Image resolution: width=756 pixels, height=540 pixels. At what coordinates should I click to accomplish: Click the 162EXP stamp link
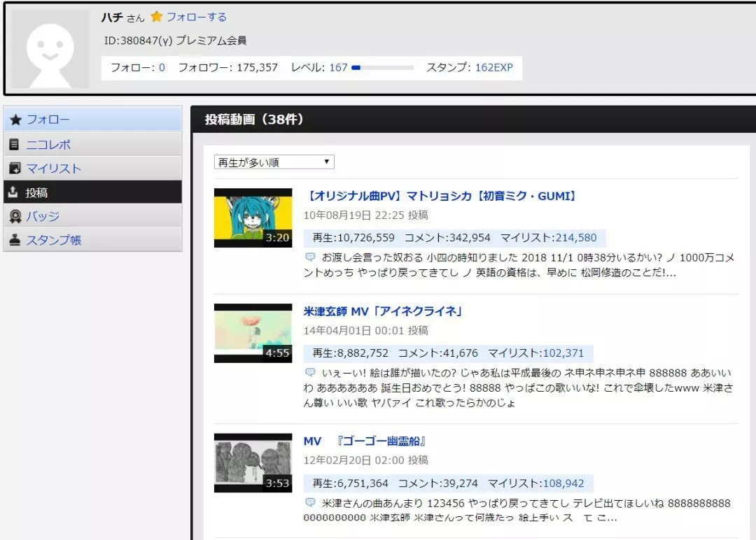point(493,68)
